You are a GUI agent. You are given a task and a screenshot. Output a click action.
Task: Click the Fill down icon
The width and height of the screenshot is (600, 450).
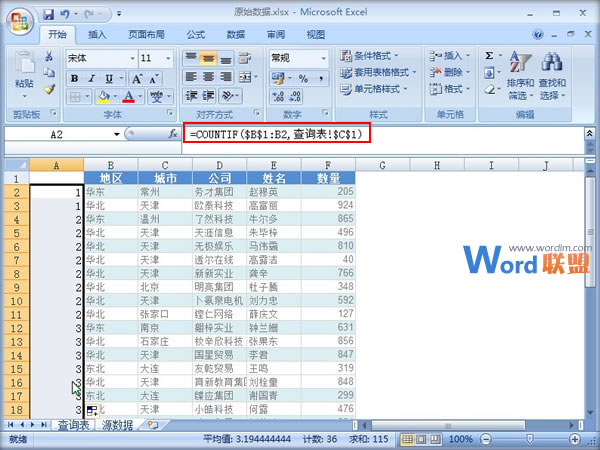[x=489, y=73]
